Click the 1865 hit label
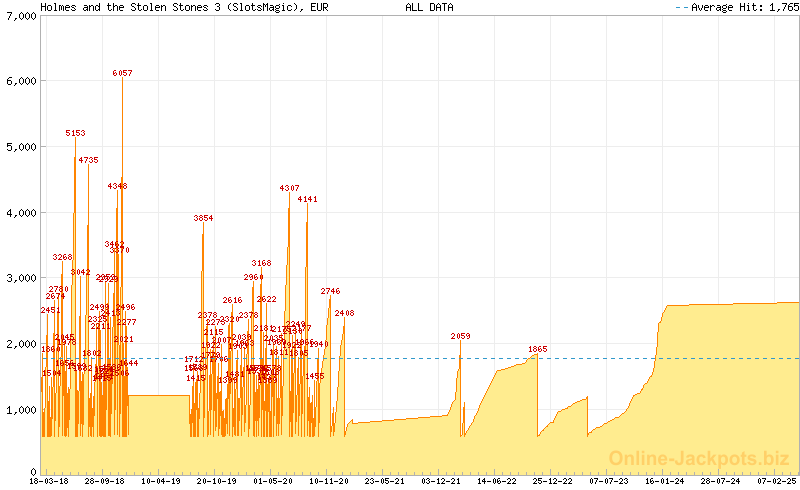This screenshot has width=800, height=490. point(537,349)
